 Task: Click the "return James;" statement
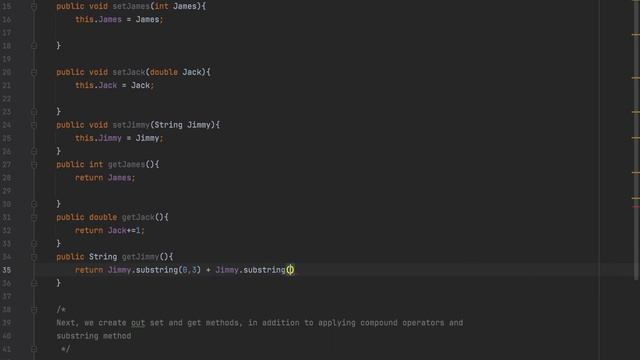(105, 178)
